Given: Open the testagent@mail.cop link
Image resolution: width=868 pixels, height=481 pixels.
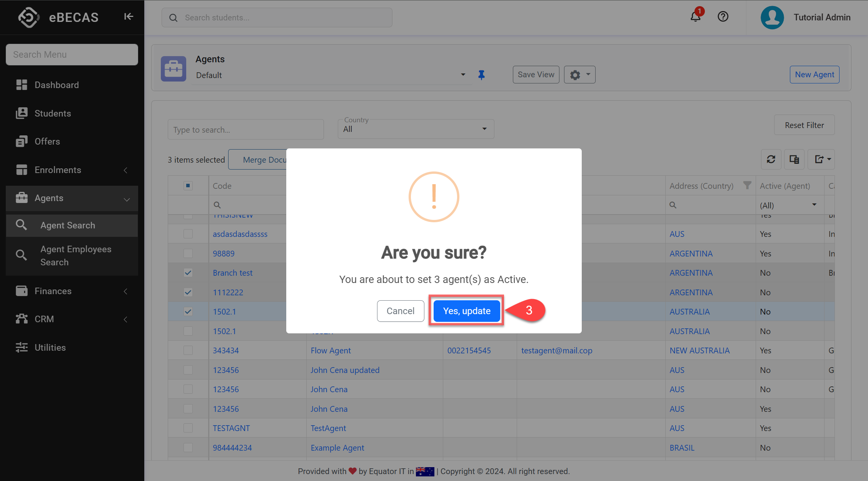Looking at the screenshot, I should point(557,350).
